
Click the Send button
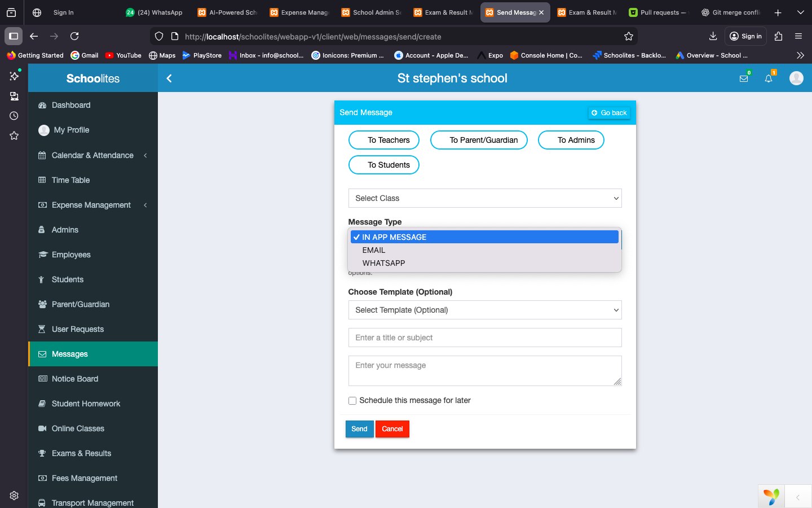coord(359,429)
